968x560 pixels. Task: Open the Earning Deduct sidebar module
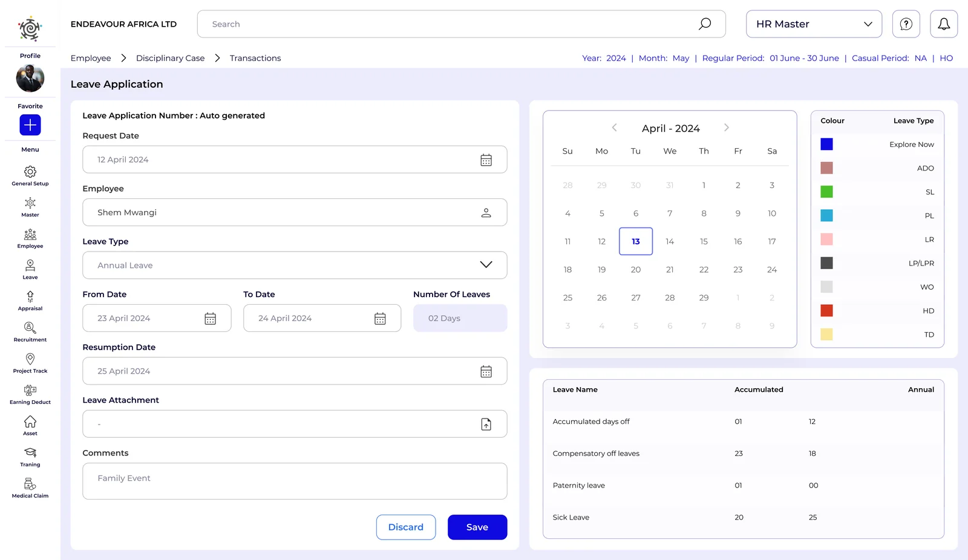click(30, 394)
